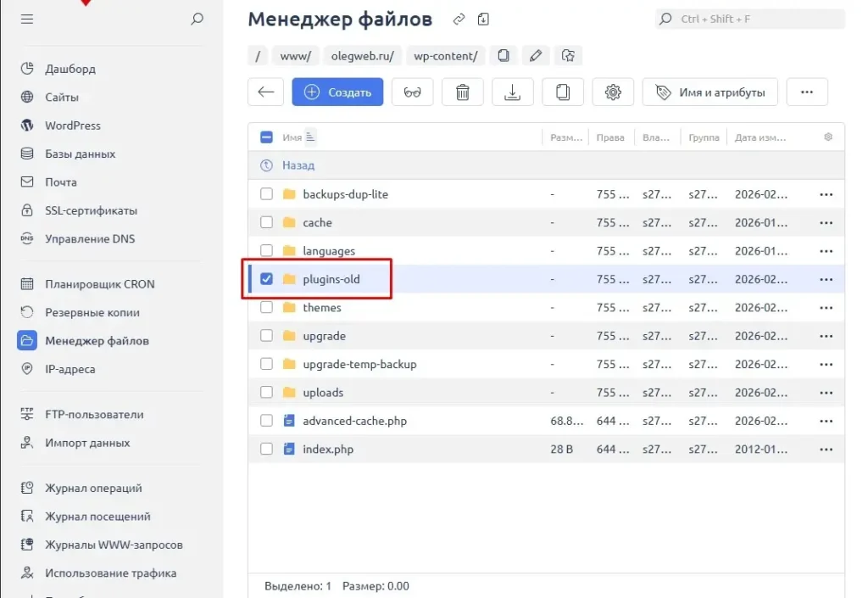868x598 pixels.
Task: Navigate to www/ breadcrumb
Action: [295, 55]
